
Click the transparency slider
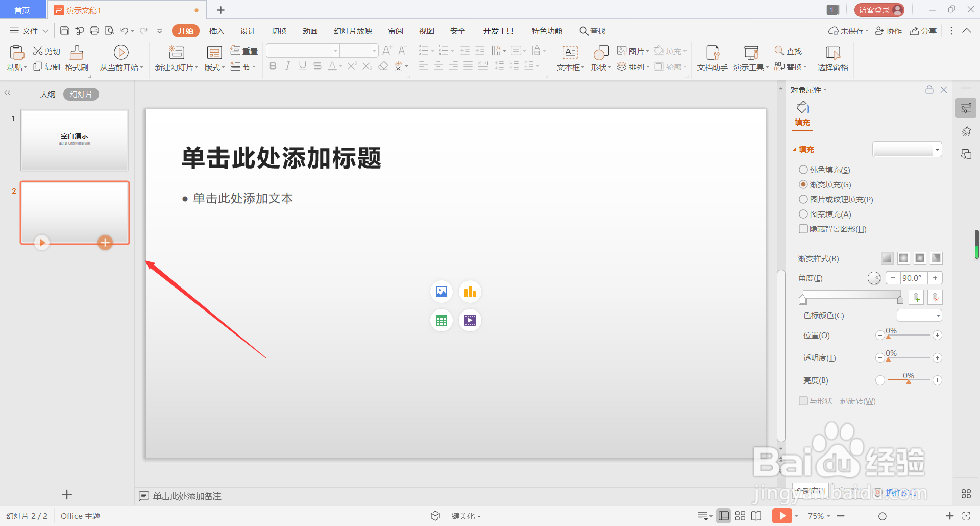909,357
